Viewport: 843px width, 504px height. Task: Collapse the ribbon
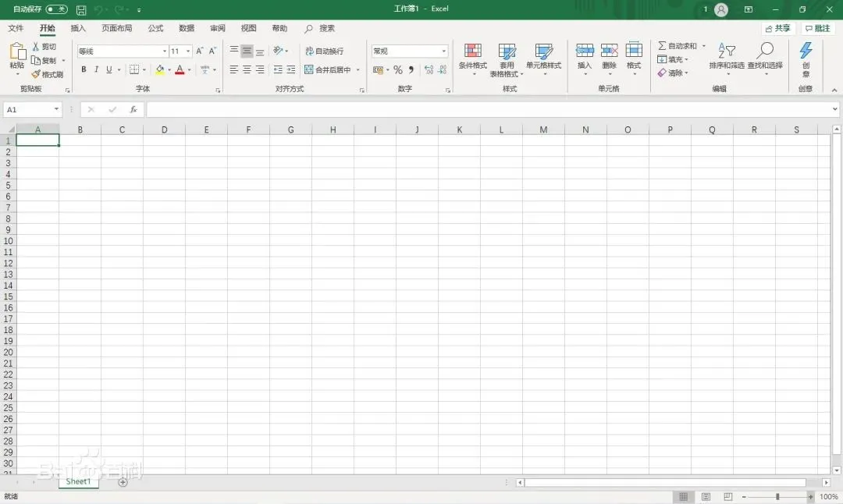coord(834,90)
